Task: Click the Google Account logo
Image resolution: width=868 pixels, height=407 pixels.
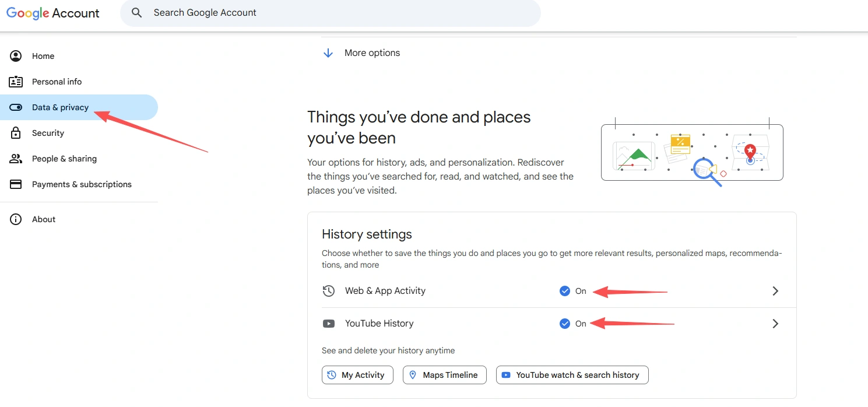Action: [x=53, y=13]
